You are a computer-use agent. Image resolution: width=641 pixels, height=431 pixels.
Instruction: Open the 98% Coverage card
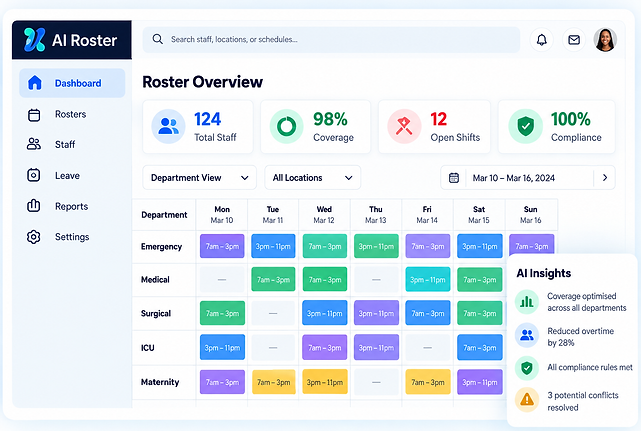316,127
